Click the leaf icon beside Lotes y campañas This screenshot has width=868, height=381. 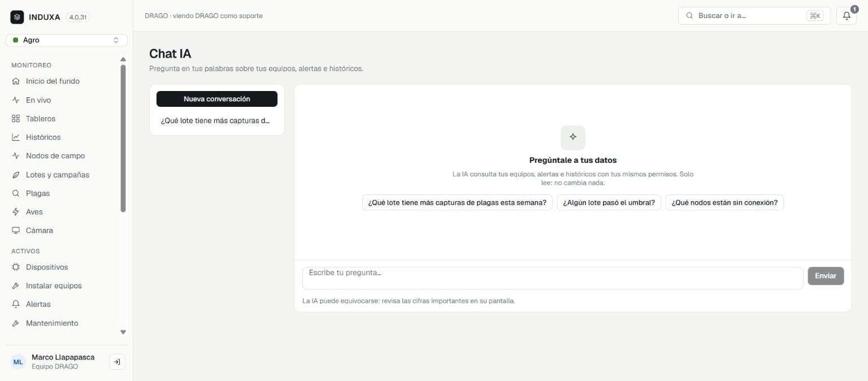point(16,175)
